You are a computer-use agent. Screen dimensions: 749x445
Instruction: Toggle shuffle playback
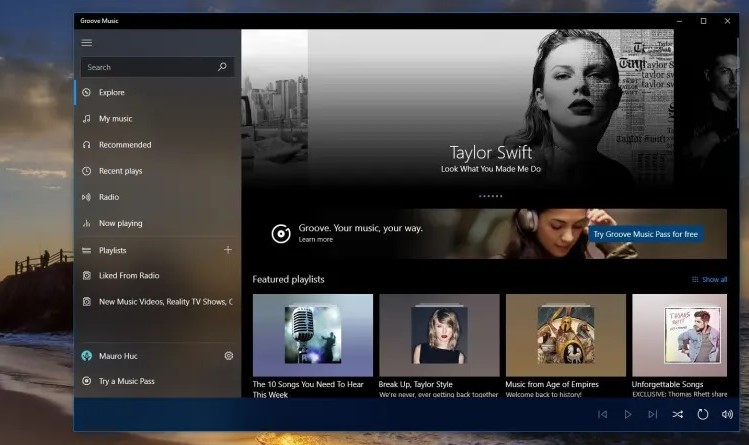click(677, 414)
